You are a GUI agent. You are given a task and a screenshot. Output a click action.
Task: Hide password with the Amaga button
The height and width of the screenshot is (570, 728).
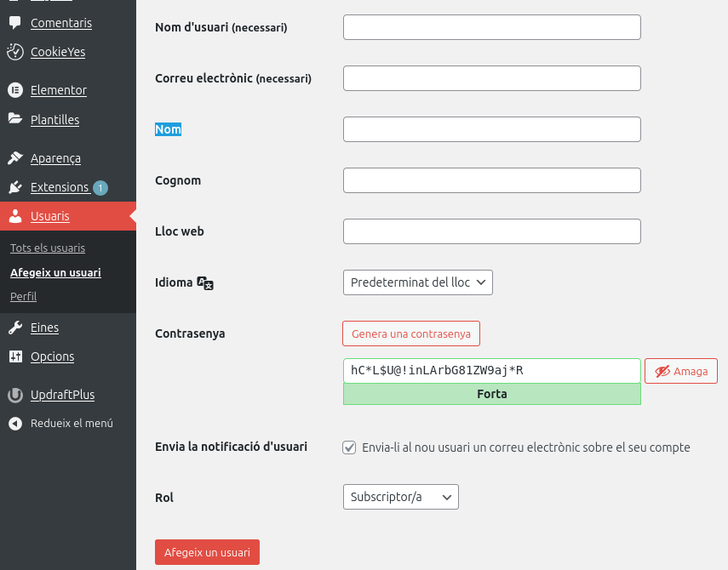tap(681, 371)
